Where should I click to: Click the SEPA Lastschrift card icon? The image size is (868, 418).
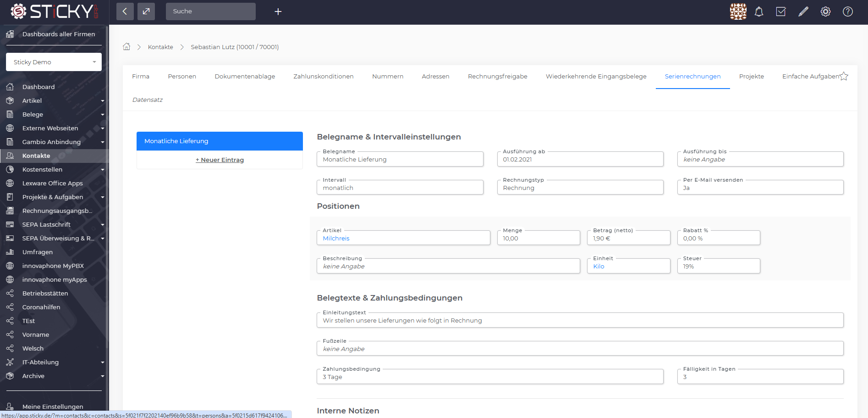tap(10, 224)
